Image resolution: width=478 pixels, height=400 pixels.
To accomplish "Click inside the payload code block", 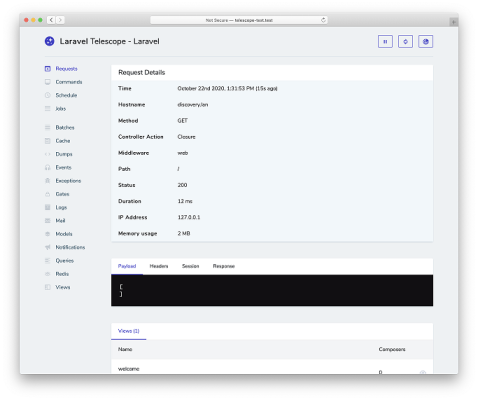I will (x=272, y=290).
